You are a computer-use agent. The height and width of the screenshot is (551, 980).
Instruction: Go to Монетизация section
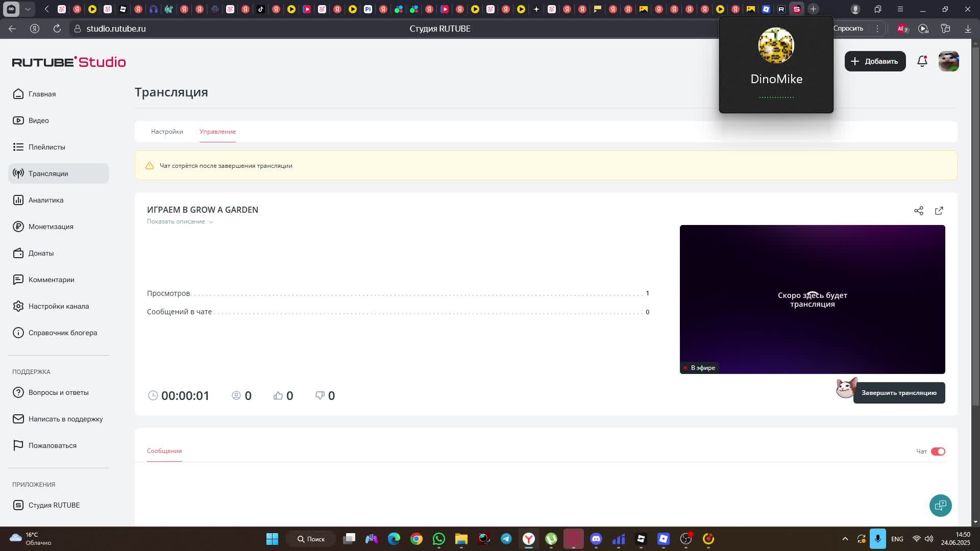click(51, 227)
